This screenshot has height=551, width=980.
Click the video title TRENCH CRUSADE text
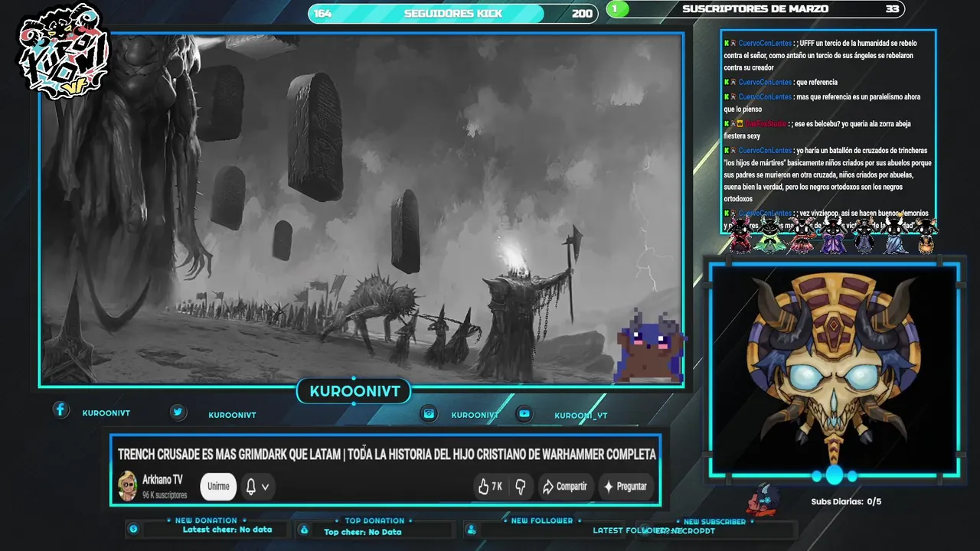pyautogui.click(x=387, y=454)
